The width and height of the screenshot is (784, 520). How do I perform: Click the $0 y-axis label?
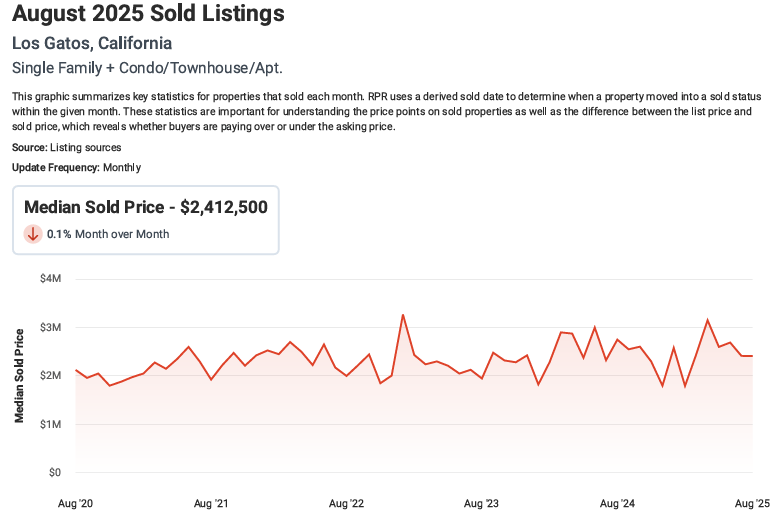[54, 472]
